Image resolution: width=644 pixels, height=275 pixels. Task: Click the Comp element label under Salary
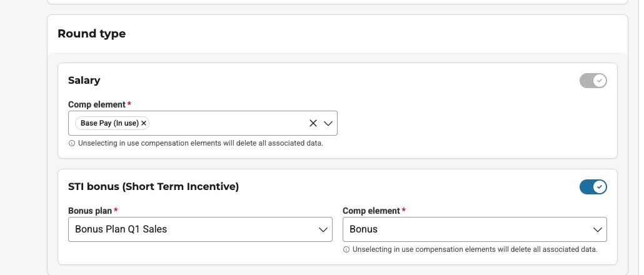(x=97, y=104)
